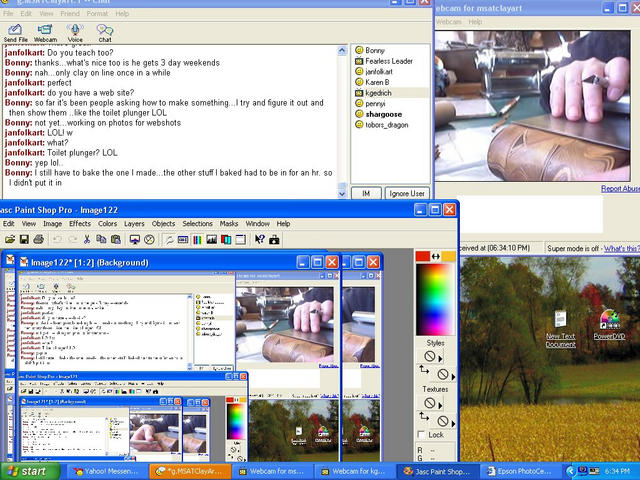The height and width of the screenshot is (480, 640).
Task: Click the round gauge icon beside the monitor icon
Action: 149,239
